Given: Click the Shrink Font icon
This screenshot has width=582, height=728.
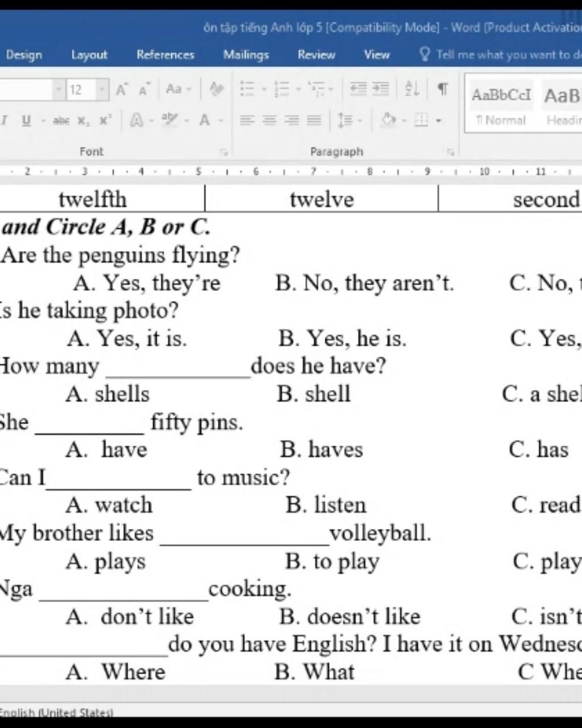Looking at the screenshot, I should pyautogui.click(x=144, y=89).
